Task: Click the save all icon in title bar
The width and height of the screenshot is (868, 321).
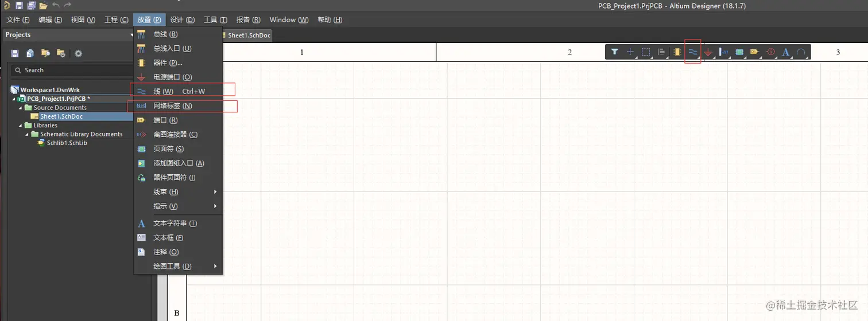Action: click(x=31, y=6)
